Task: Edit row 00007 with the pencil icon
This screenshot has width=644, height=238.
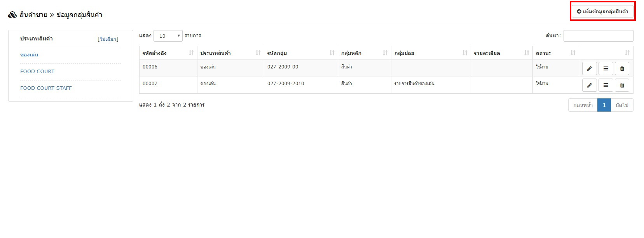Action: (x=589, y=85)
